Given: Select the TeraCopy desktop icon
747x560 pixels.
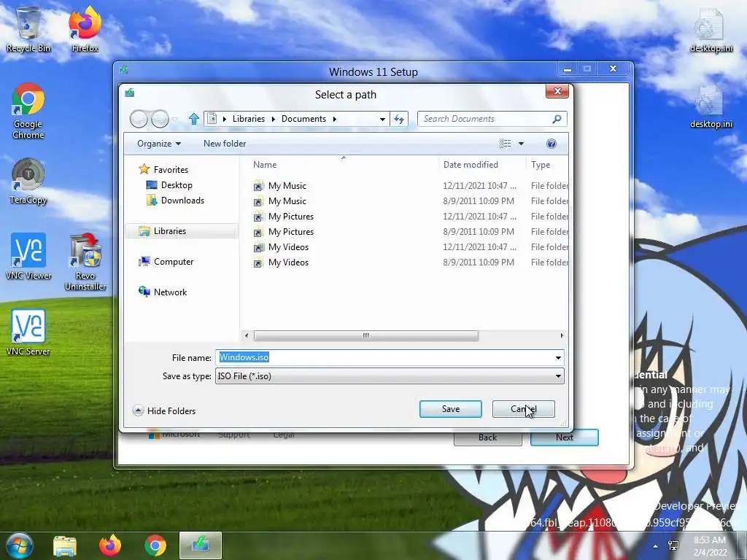Looking at the screenshot, I should tap(28, 182).
